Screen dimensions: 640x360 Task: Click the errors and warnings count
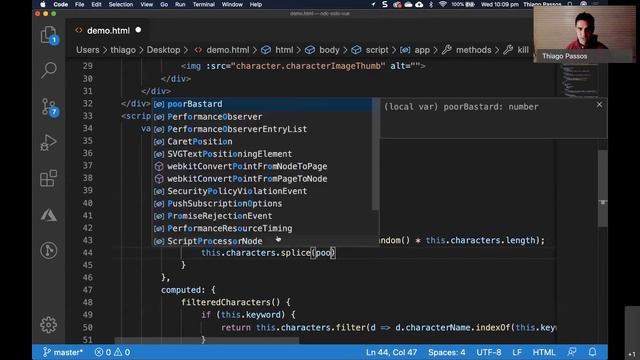(112, 352)
